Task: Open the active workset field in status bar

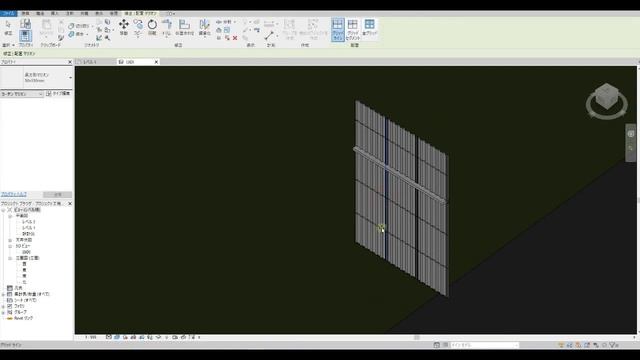Action: (484, 345)
